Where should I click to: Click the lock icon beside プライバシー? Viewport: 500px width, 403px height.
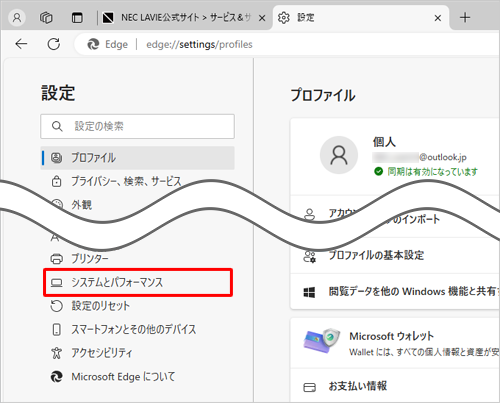coord(56,181)
